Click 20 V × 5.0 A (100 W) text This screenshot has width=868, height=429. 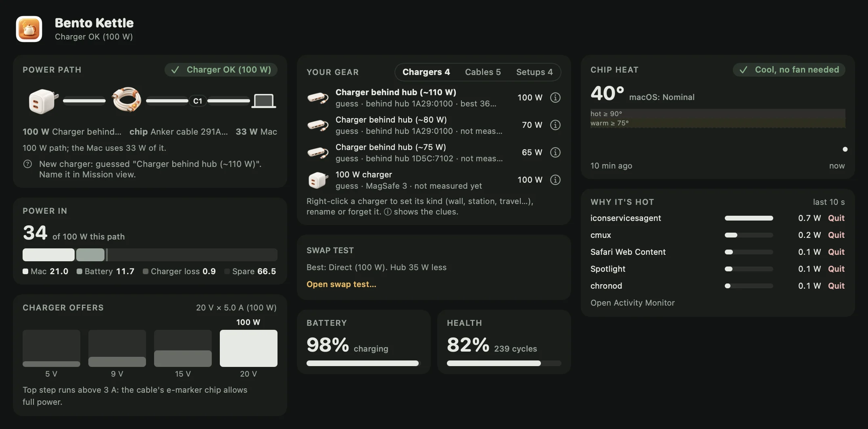tap(236, 308)
